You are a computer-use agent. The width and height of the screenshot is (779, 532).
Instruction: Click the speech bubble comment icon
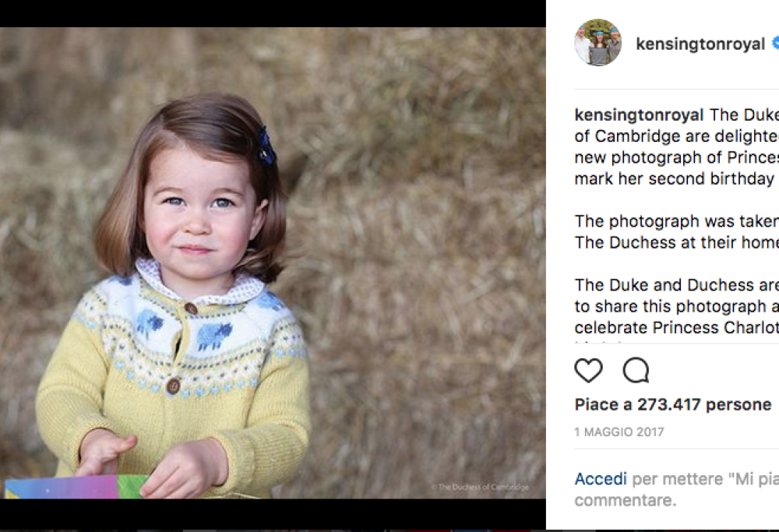point(636,371)
